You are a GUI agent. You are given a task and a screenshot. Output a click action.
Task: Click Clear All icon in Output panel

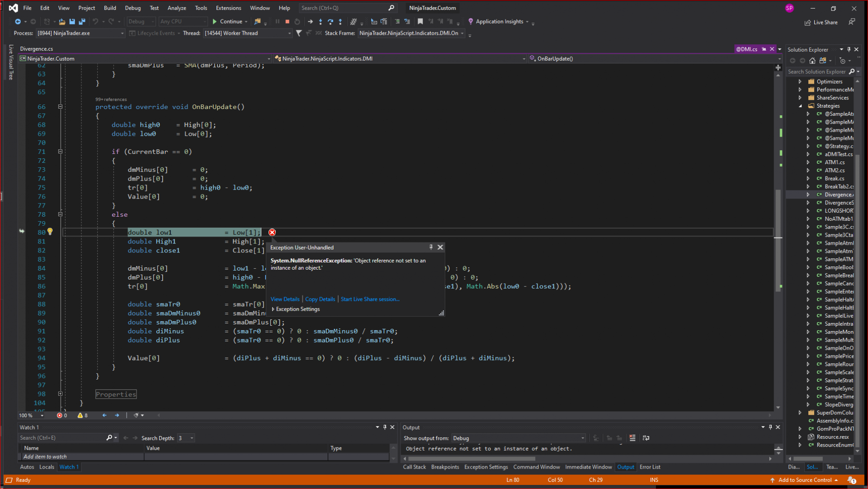[632, 438]
